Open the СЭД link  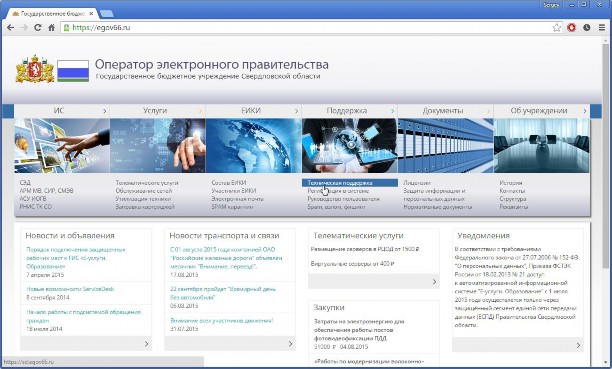click(x=25, y=183)
